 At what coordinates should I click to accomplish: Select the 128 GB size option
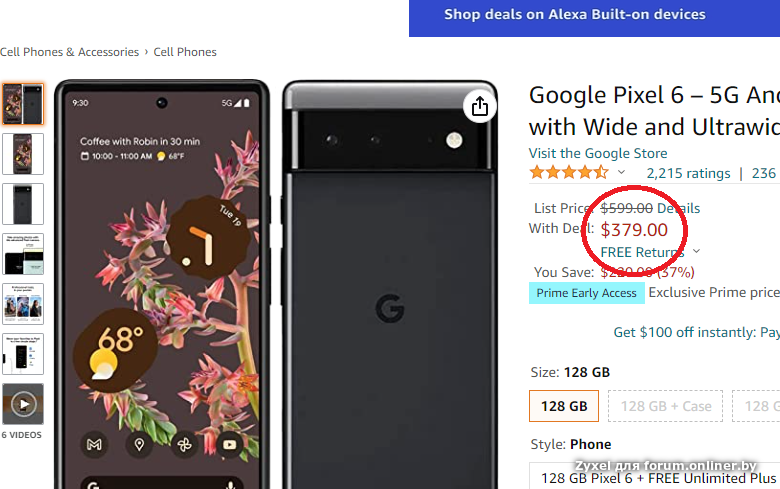tap(564, 406)
